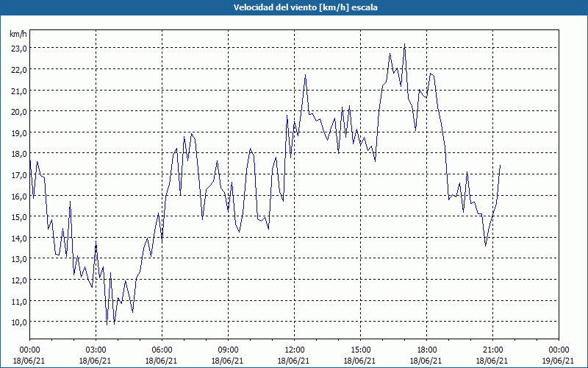Click the 15:00 time axis label

point(360,350)
